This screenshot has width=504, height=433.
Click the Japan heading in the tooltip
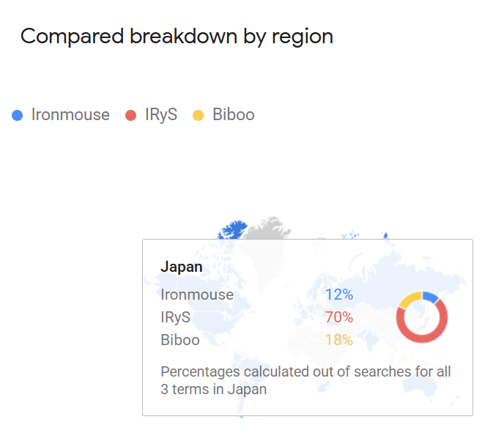coord(182,267)
